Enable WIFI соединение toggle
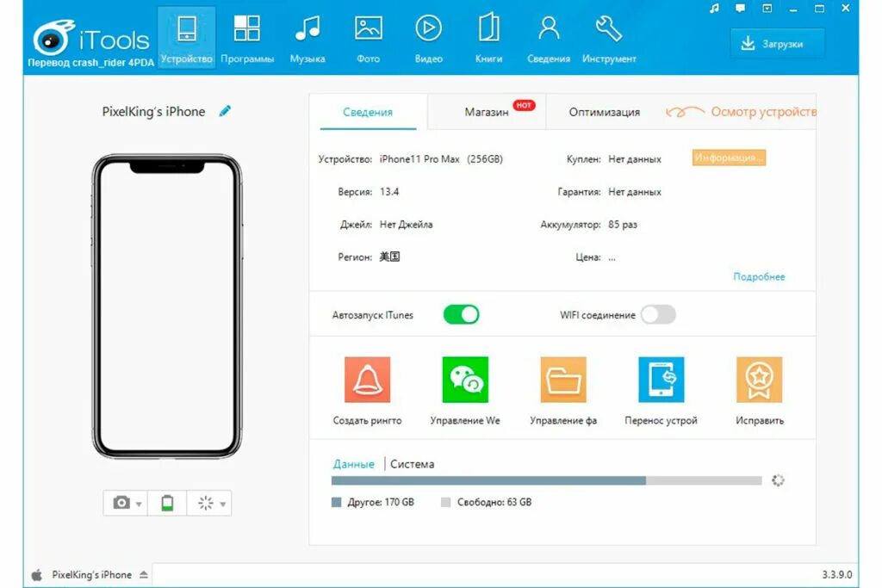Viewport: 882px width, 588px height. pos(658,314)
